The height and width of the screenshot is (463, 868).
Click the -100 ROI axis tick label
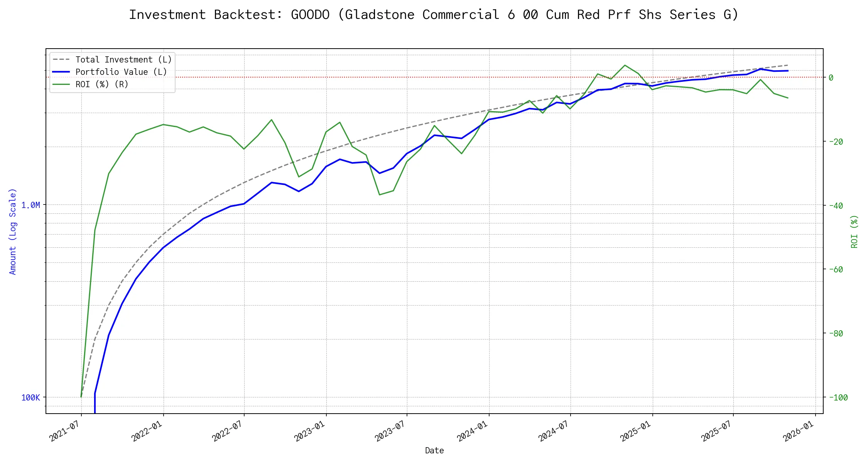pyautogui.click(x=838, y=398)
